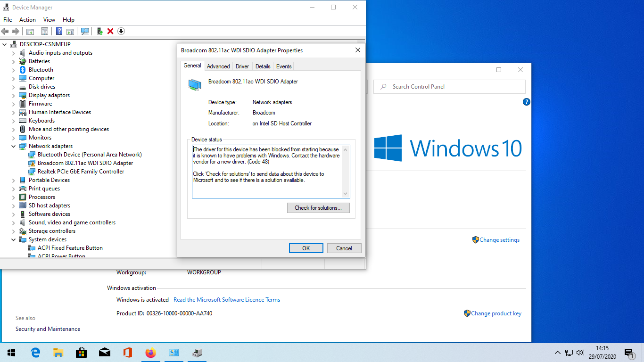
Task: Expand the Keyboards category
Action: click(x=14, y=121)
